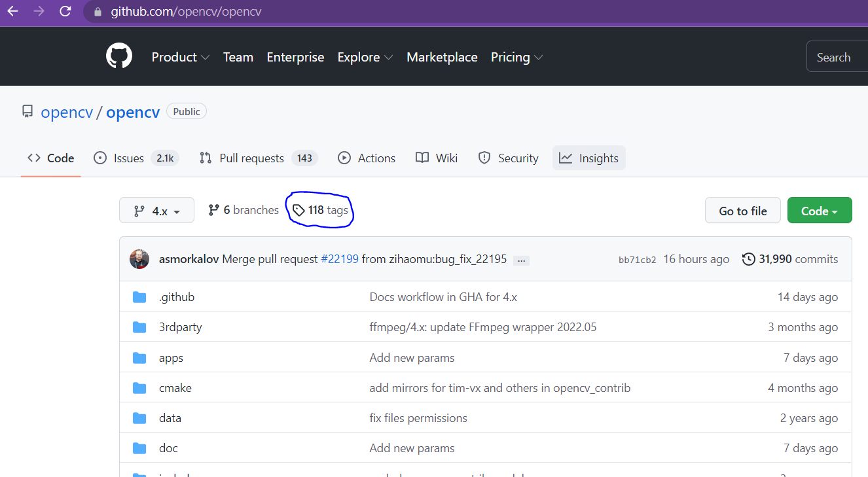Viewport: 868px width, 477px height.
Task: Switch to the Security tab
Action: pyautogui.click(x=509, y=158)
